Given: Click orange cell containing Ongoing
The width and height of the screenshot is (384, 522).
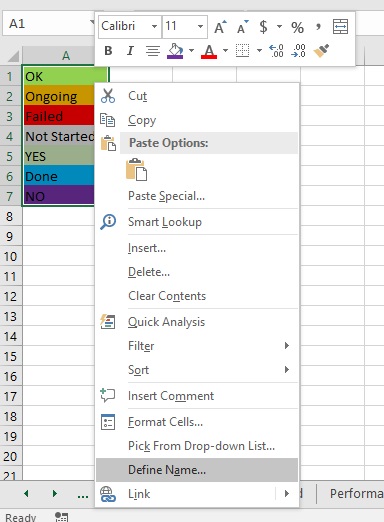Looking at the screenshot, I should click(x=59, y=96).
